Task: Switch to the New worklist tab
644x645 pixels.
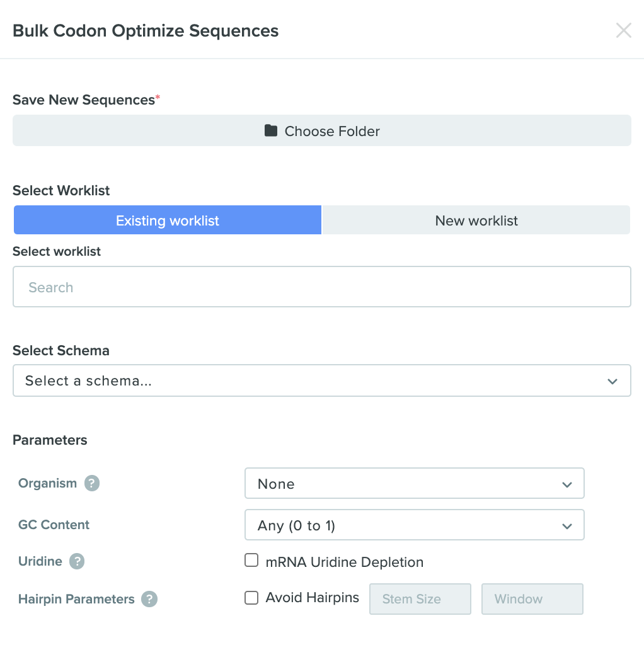Action: pyautogui.click(x=476, y=220)
